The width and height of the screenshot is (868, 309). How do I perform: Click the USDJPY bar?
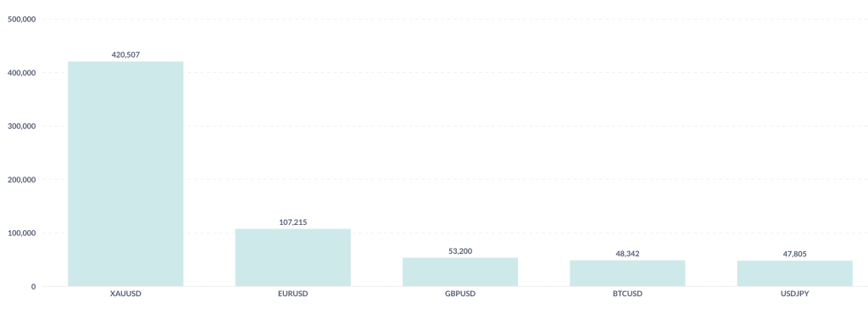pyautogui.click(x=794, y=273)
